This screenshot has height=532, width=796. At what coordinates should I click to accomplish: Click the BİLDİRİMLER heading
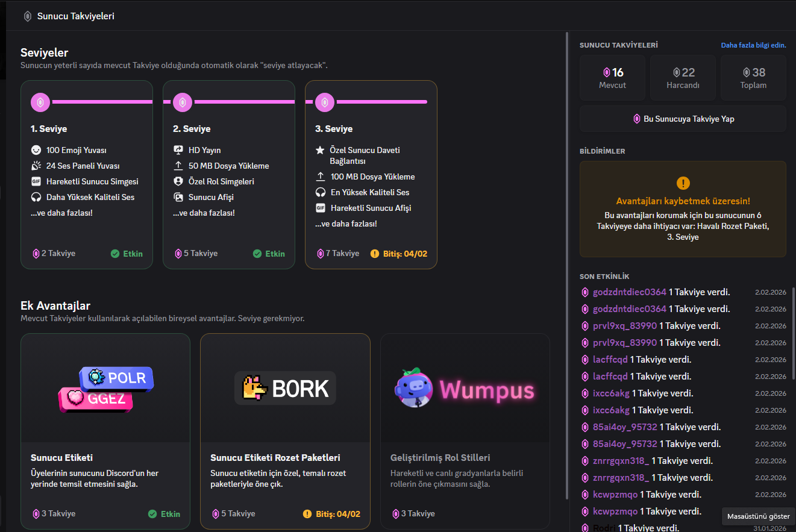pos(603,151)
